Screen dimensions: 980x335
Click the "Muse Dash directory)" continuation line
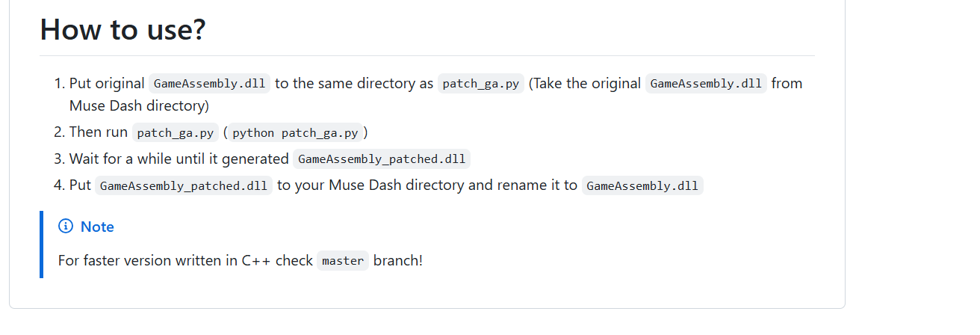[139, 105]
